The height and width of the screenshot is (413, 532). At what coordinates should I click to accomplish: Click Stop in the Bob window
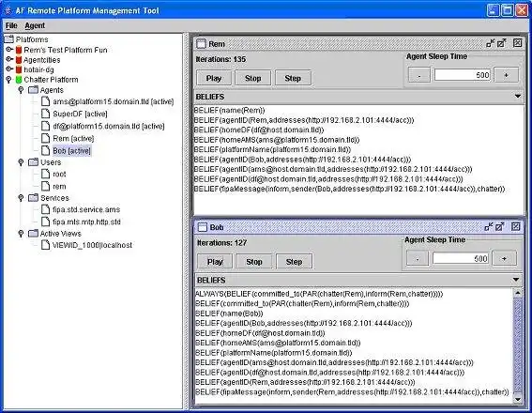[x=254, y=262]
